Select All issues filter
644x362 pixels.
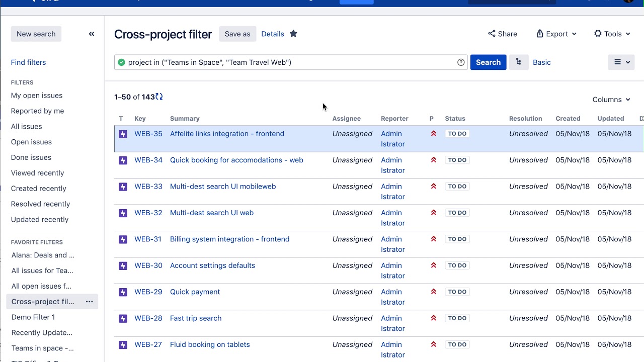(x=26, y=127)
